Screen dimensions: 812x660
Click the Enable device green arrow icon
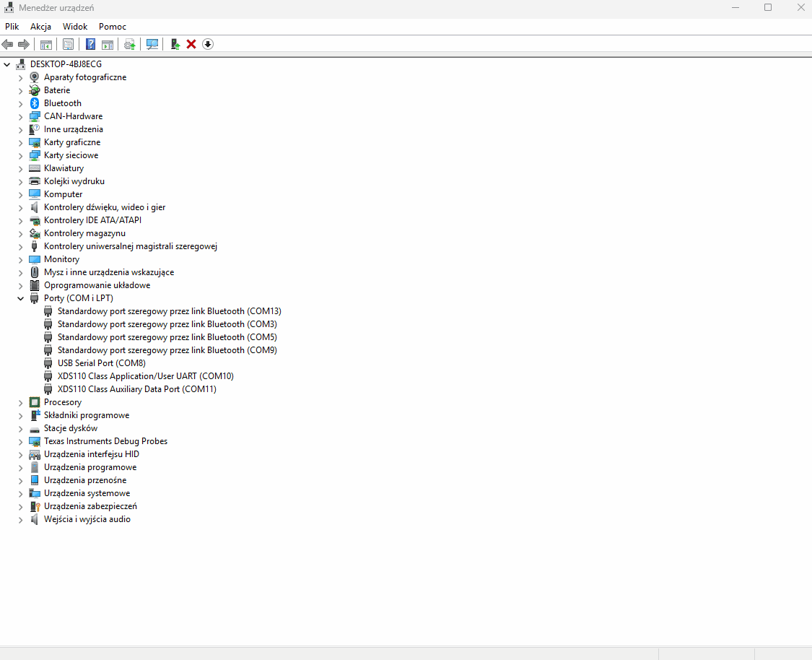(175, 45)
